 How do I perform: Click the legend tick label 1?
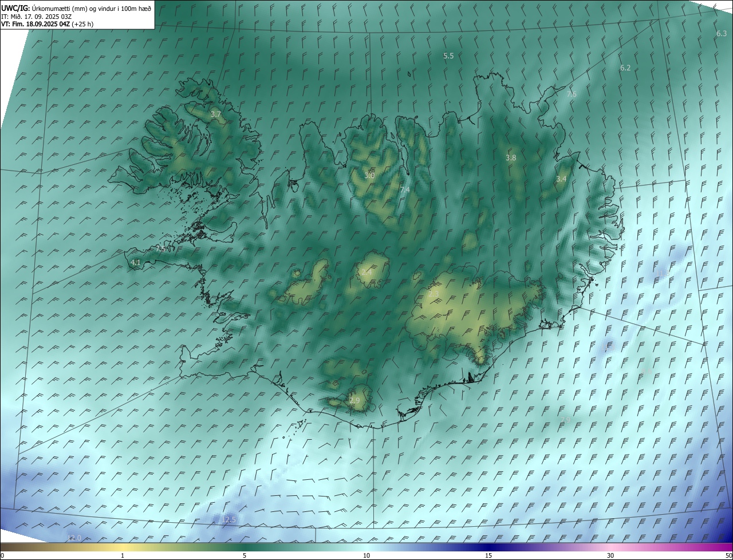click(x=123, y=555)
